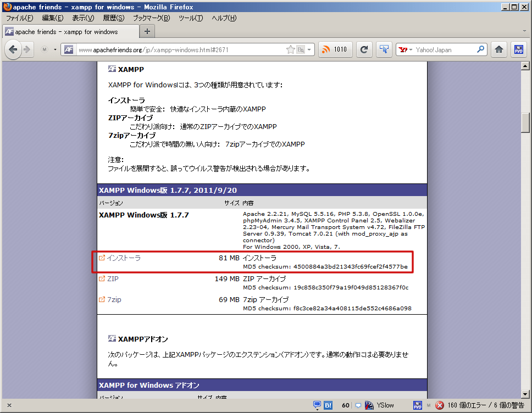The height and width of the screenshot is (413, 532).
Task: Click the インストーラ download link
Action: [x=123, y=258]
